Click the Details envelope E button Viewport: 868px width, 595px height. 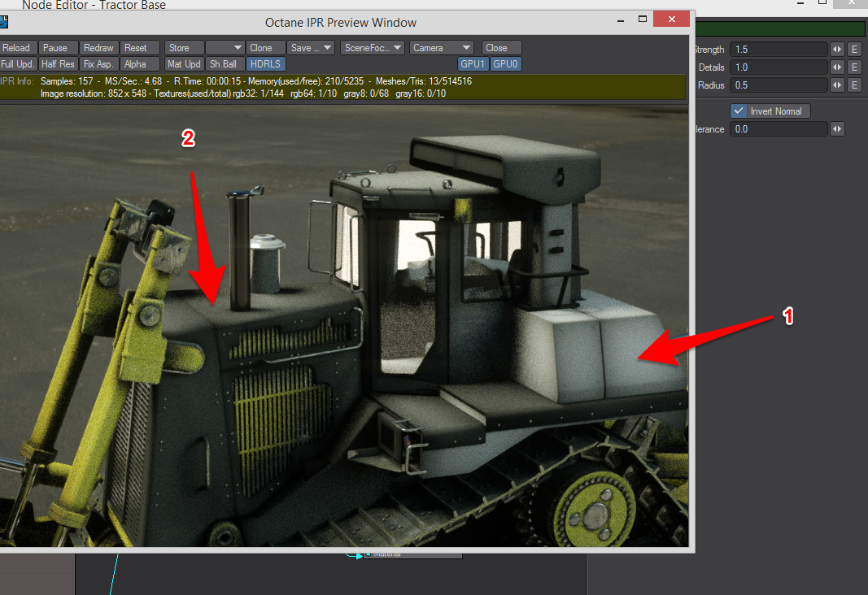pos(855,67)
